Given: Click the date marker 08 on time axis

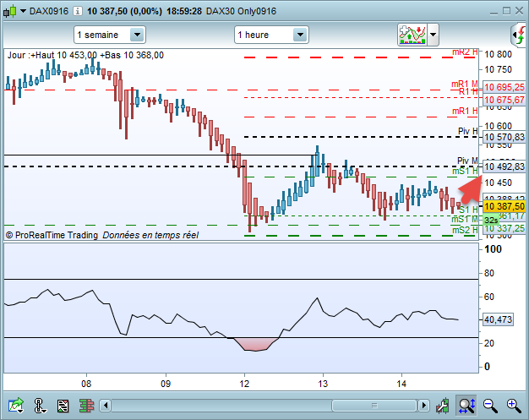Looking at the screenshot, I should click(x=86, y=384).
